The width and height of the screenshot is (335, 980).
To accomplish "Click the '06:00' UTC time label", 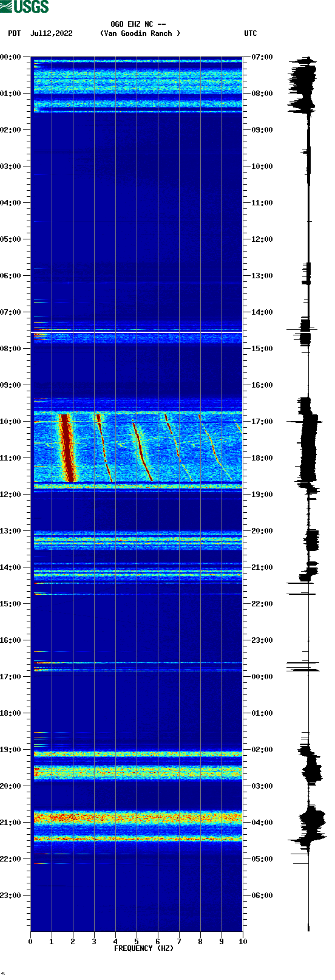I will (x=262, y=896).
